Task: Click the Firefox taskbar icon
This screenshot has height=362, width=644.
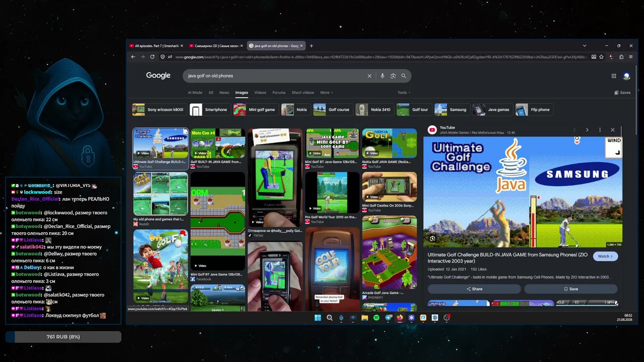Action: (x=400, y=318)
